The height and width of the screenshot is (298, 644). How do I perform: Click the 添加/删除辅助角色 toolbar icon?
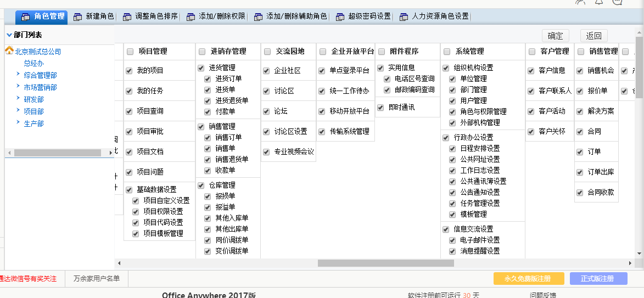point(258,17)
